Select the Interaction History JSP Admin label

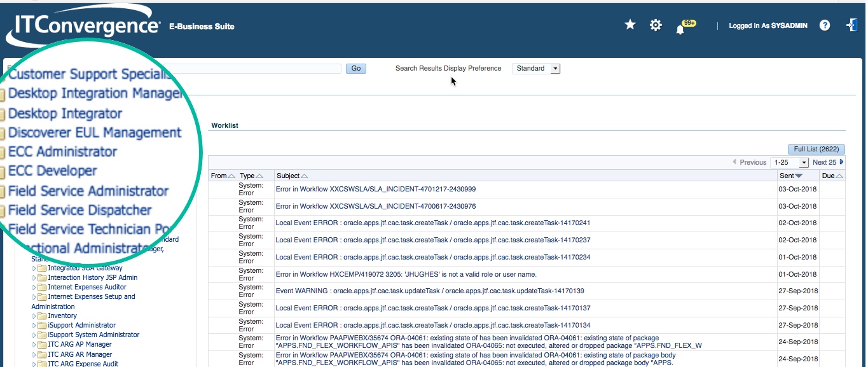pyautogui.click(x=93, y=278)
